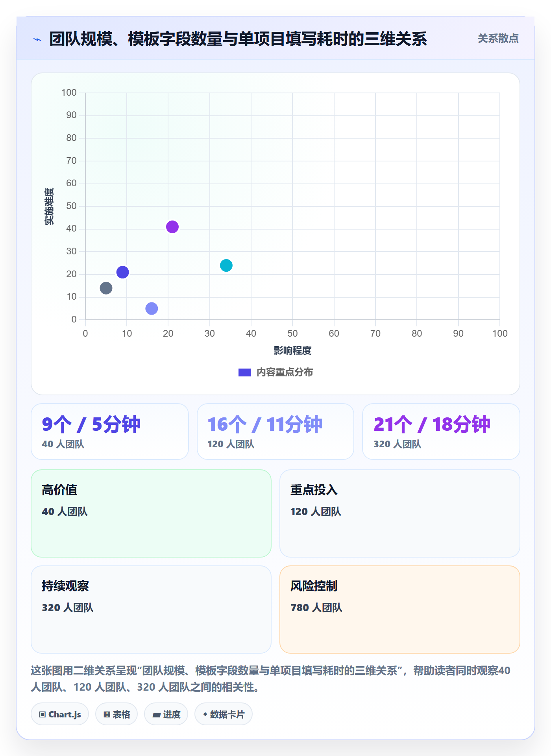Select the 16个 / 11分钟 stat card
The height and width of the screenshot is (756, 551).
(x=275, y=432)
